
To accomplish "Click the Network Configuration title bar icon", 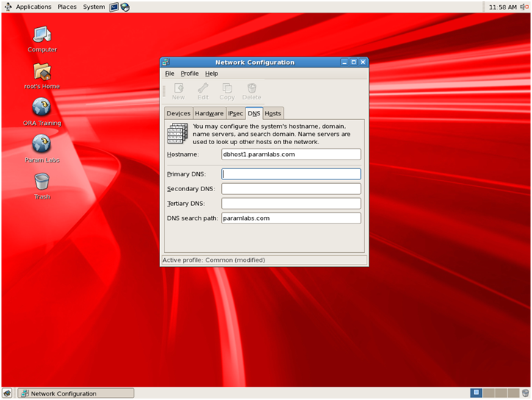I will pos(166,63).
